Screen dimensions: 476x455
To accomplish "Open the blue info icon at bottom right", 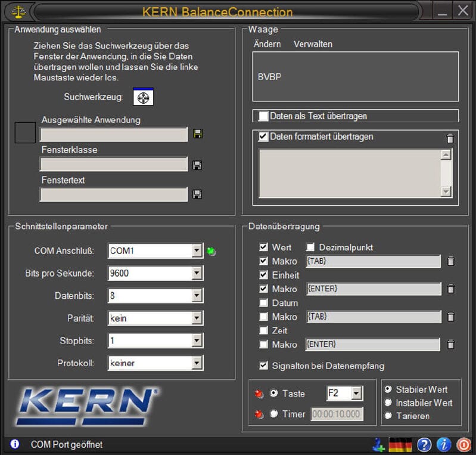I will 444,445.
